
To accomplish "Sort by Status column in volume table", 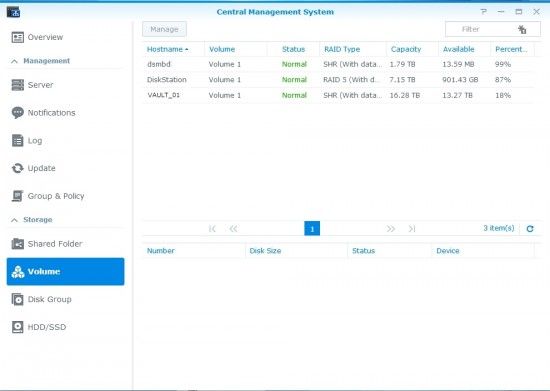I will tap(294, 49).
